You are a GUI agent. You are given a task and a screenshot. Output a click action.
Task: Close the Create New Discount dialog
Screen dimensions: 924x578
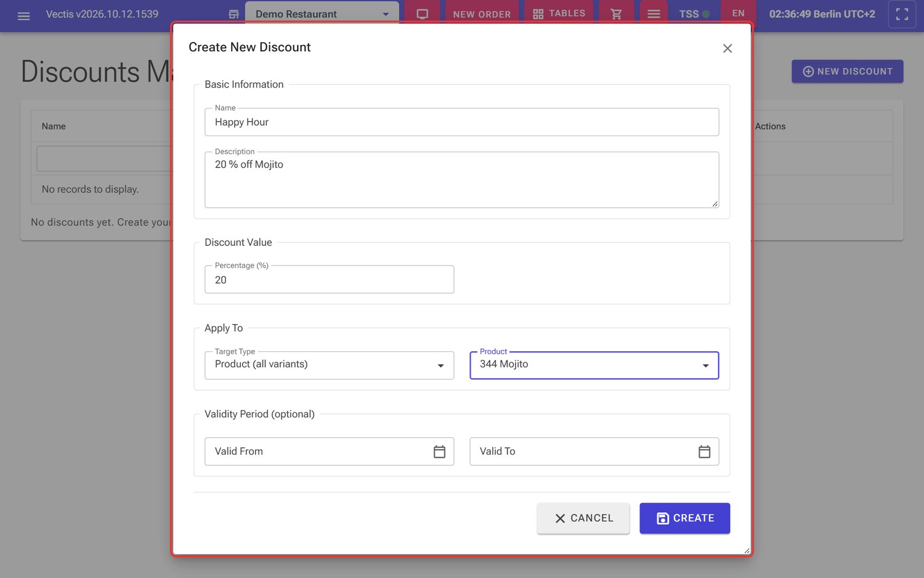727,48
